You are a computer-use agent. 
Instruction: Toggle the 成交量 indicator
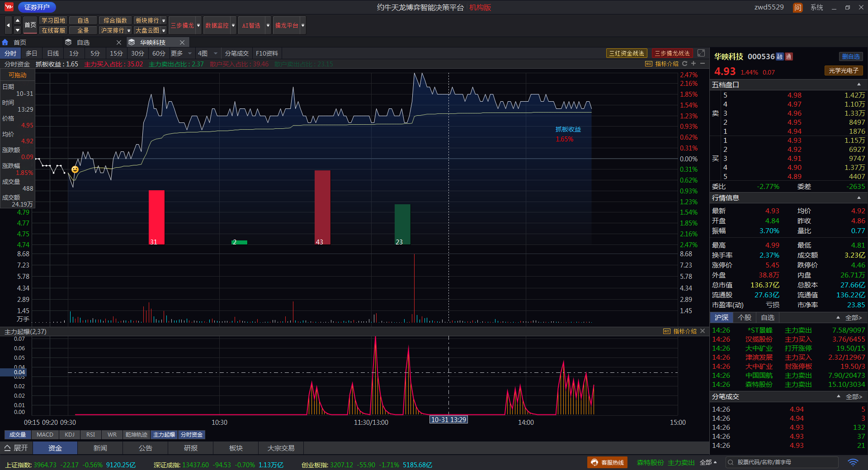click(18, 435)
